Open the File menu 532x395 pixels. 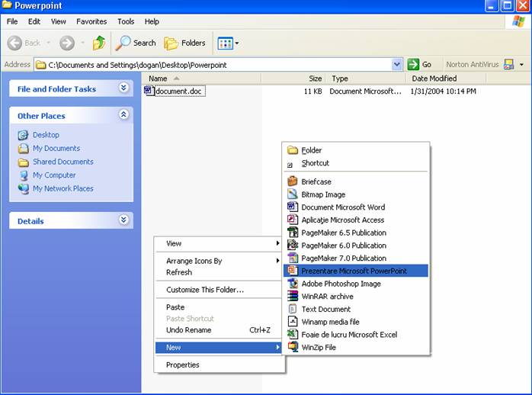12,21
